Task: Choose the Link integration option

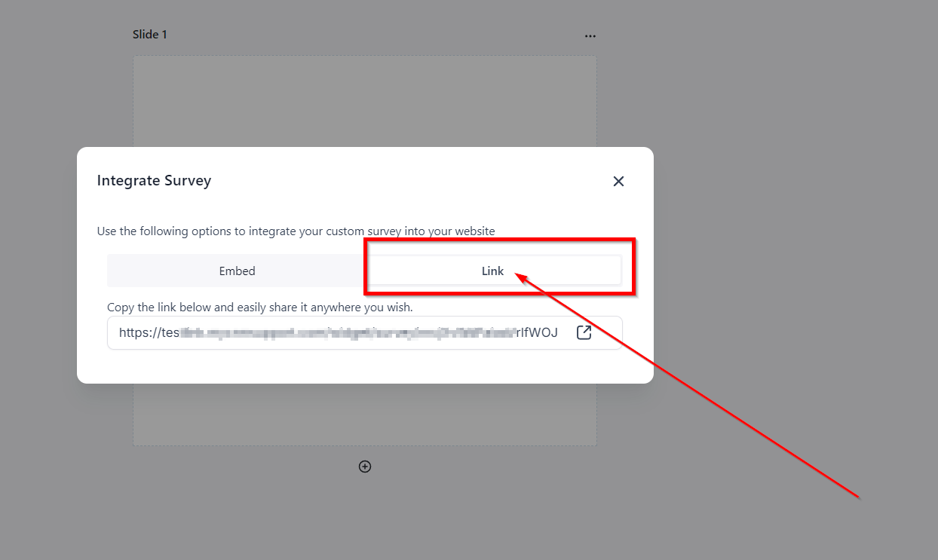Action: tap(492, 271)
